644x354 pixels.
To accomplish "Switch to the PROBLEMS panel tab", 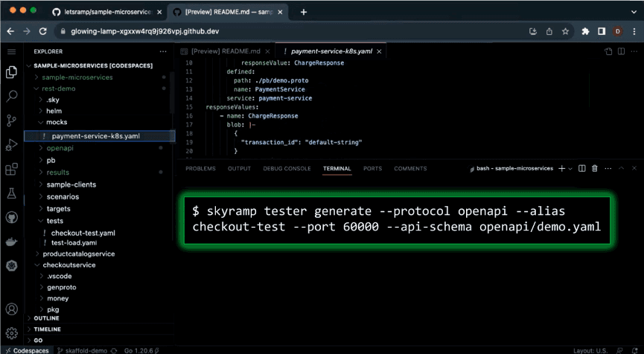I will pos(200,169).
